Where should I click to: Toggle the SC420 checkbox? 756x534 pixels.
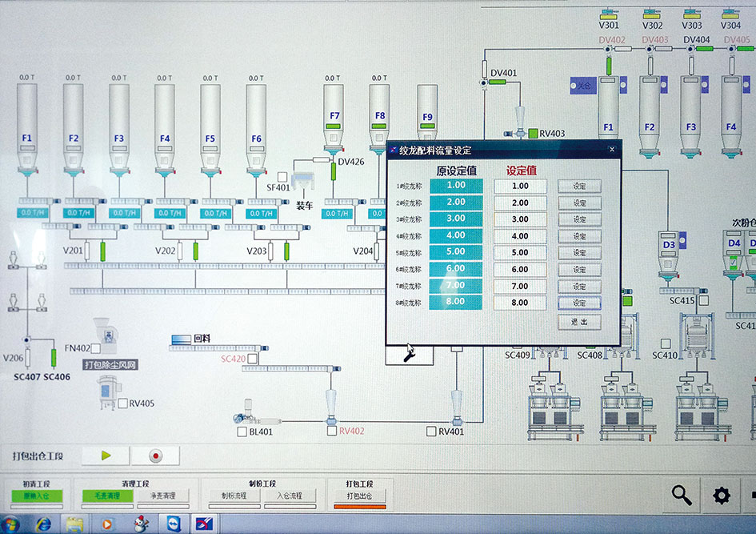[252, 359]
